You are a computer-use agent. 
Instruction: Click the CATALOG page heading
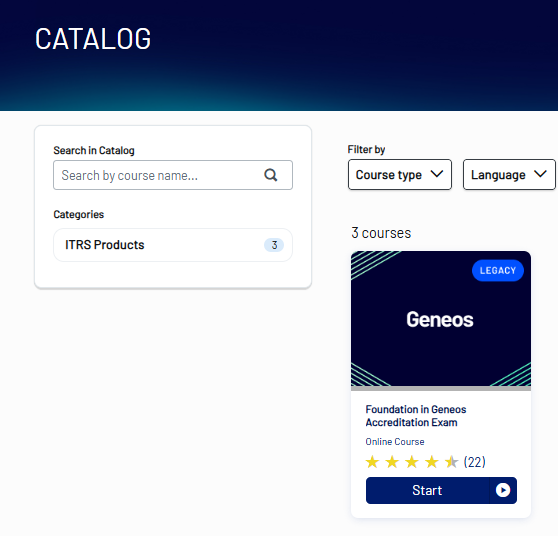tap(93, 39)
